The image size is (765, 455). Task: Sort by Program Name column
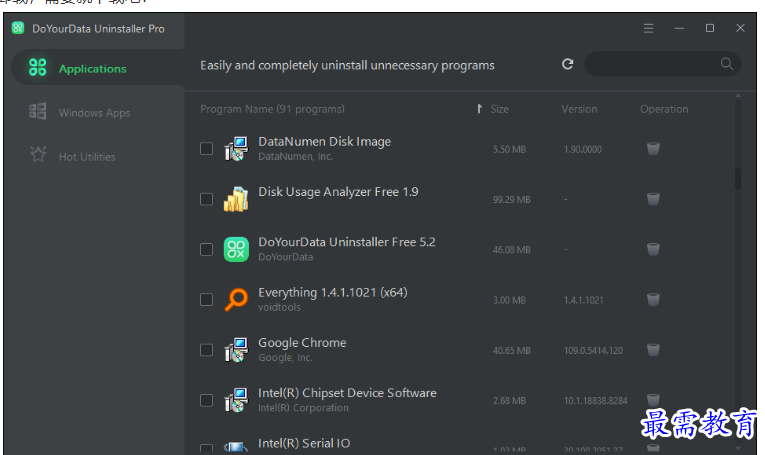point(272,109)
